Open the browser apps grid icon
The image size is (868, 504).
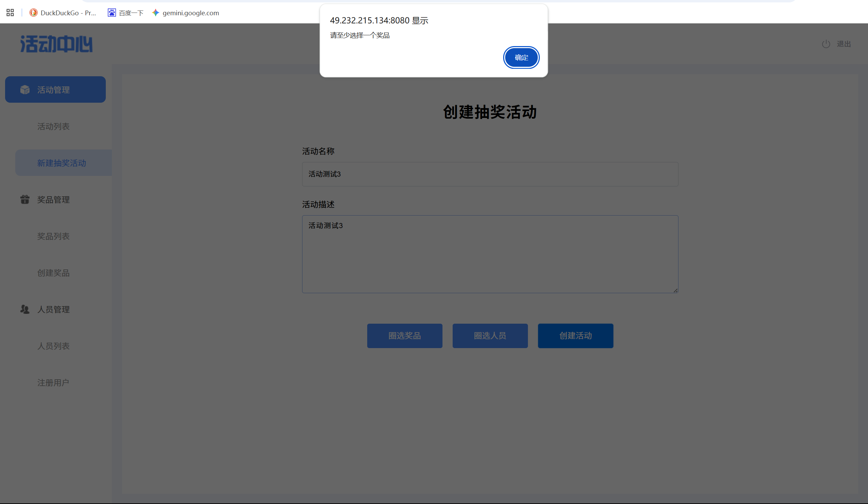tap(10, 13)
